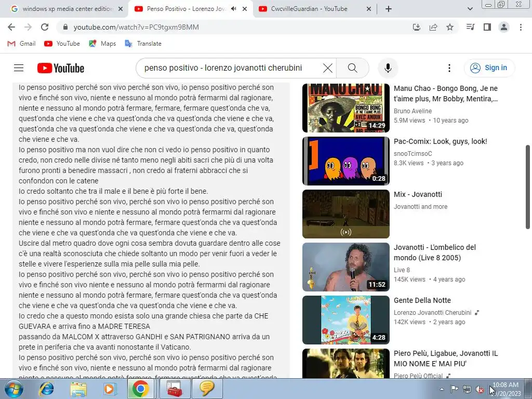Click channel name snooTcimsoC
The height and width of the screenshot is (399, 532).
coord(413,153)
